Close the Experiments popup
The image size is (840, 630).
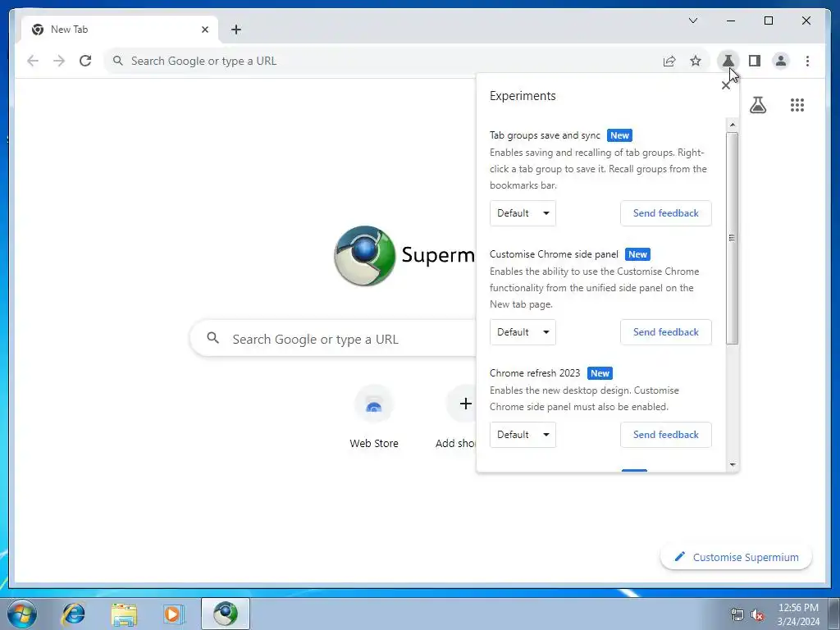pos(725,85)
